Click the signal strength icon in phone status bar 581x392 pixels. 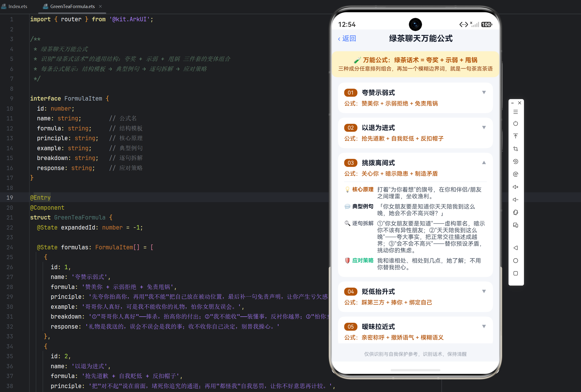point(474,24)
